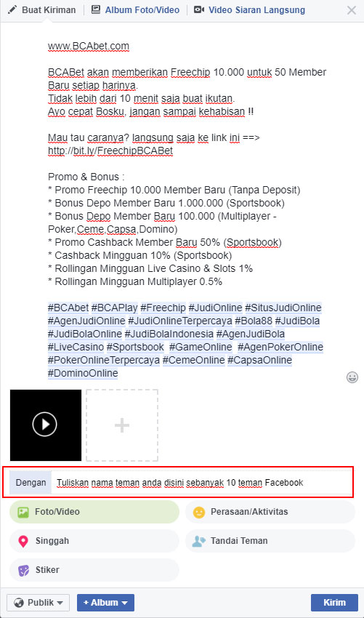Click the Dengan friend name input field
Viewport: 364px width, 618px height.
click(x=202, y=483)
